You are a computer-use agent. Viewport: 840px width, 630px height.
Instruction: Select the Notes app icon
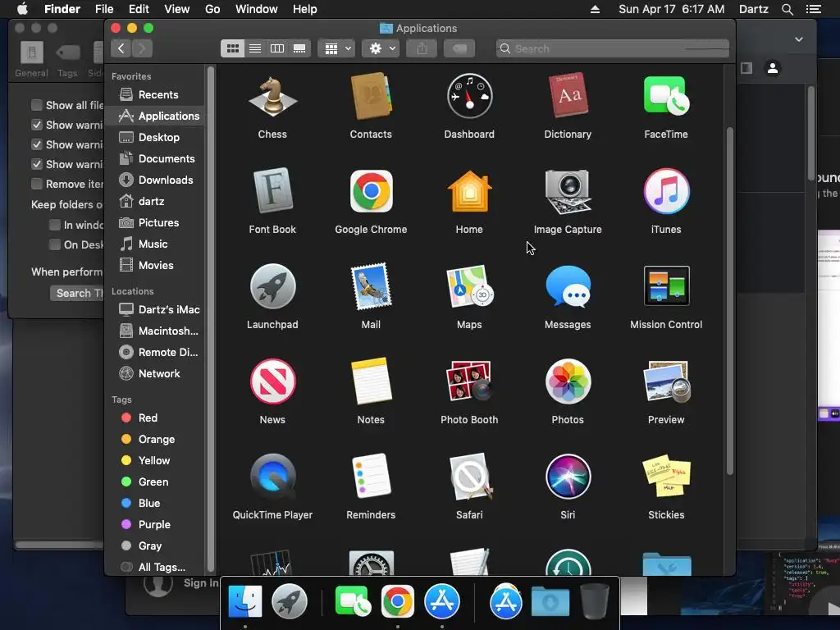[x=371, y=381]
